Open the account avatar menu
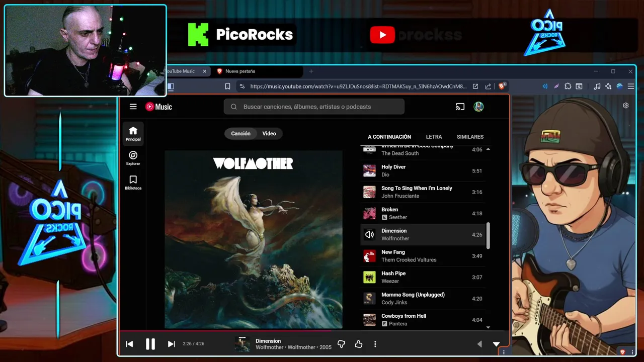This screenshot has height=362, width=644. pyautogui.click(x=478, y=107)
